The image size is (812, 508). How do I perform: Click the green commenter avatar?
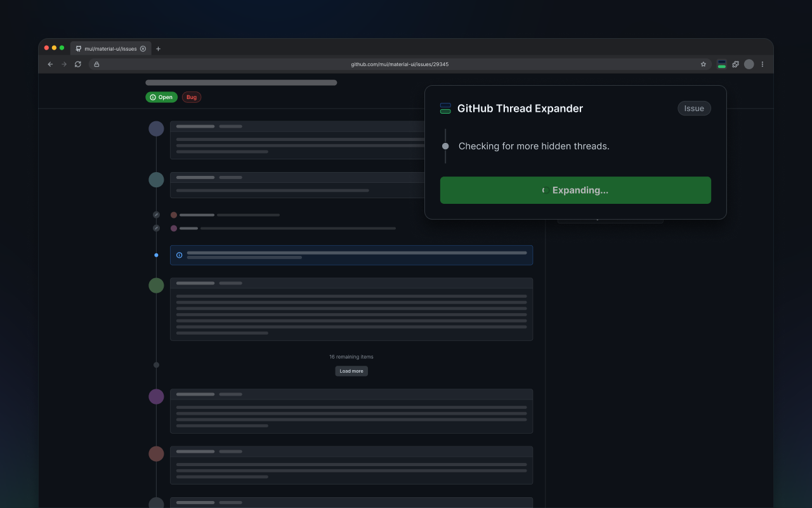156,286
